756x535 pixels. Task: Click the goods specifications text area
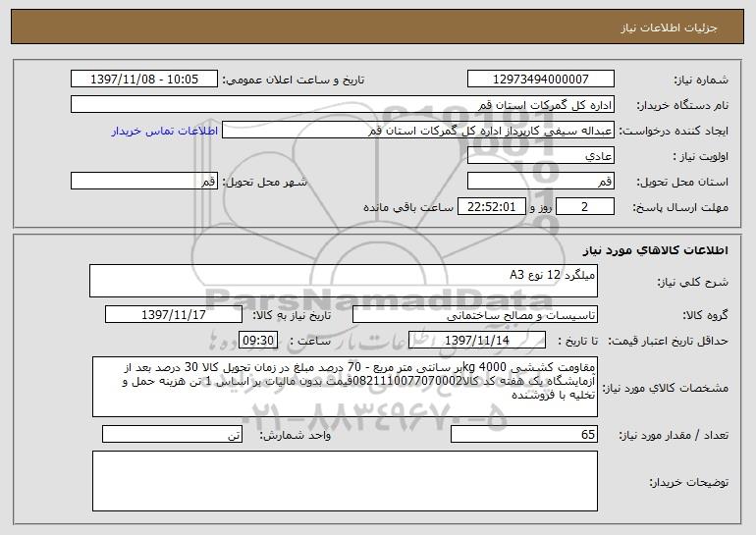[345, 387]
